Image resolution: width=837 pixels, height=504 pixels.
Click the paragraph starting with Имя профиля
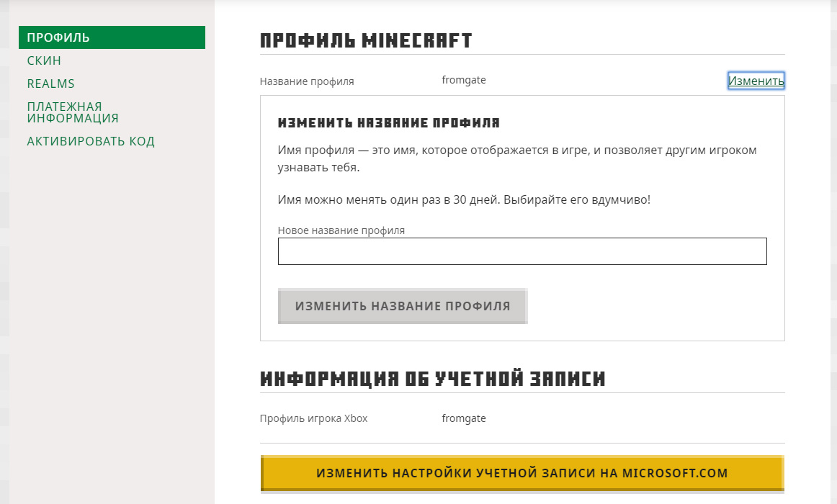click(517, 158)
